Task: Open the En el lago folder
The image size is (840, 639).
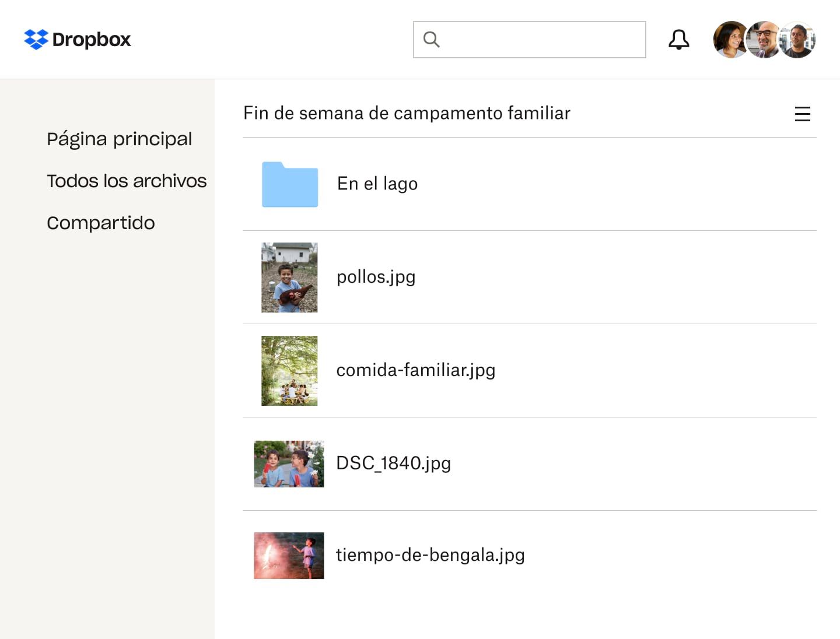Action: 377,184
